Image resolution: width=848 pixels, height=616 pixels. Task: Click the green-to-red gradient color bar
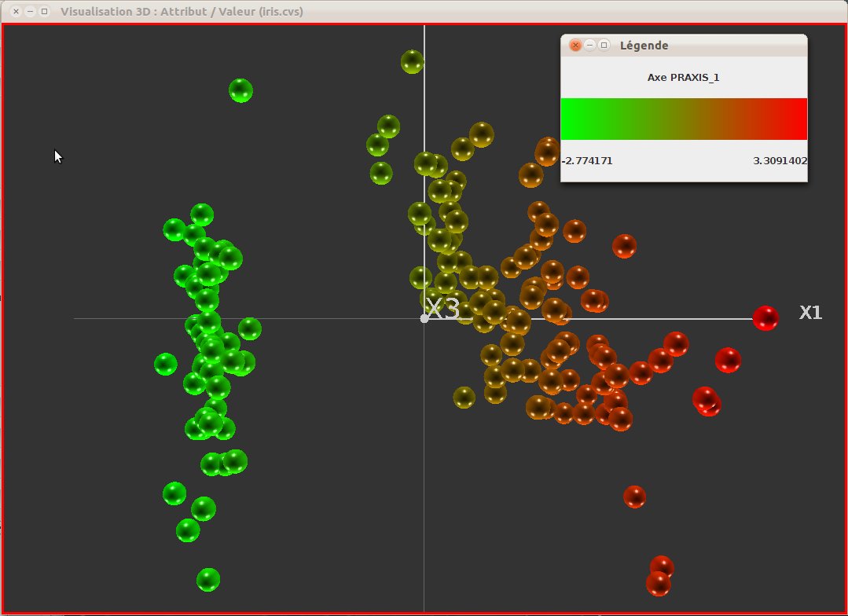684,119
